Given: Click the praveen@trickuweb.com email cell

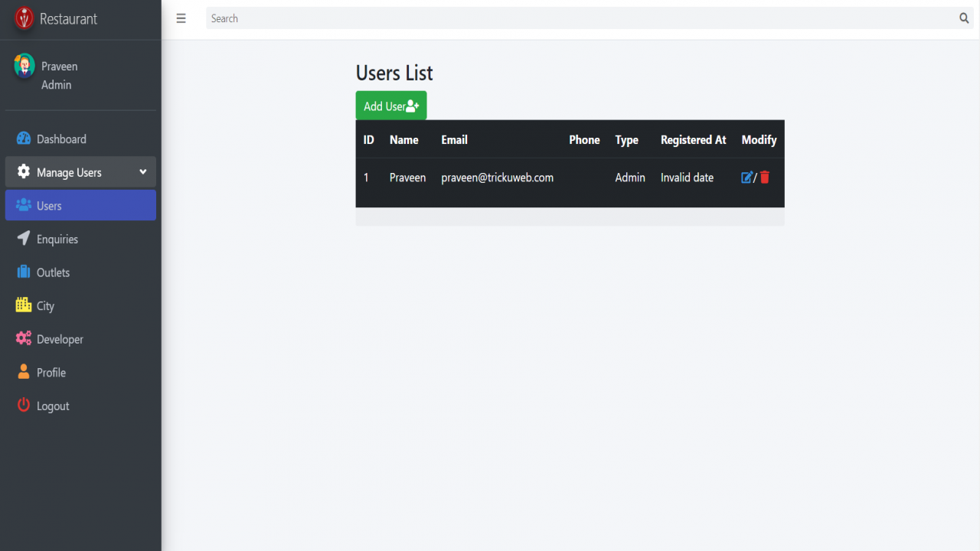Looking at the screenshot, I should (x=498, y=178).
